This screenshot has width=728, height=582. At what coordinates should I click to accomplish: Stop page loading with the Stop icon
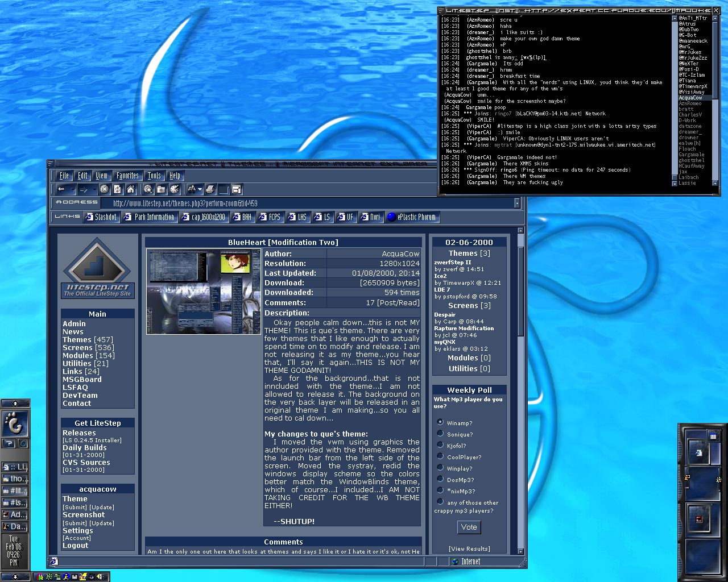(104, 189)
